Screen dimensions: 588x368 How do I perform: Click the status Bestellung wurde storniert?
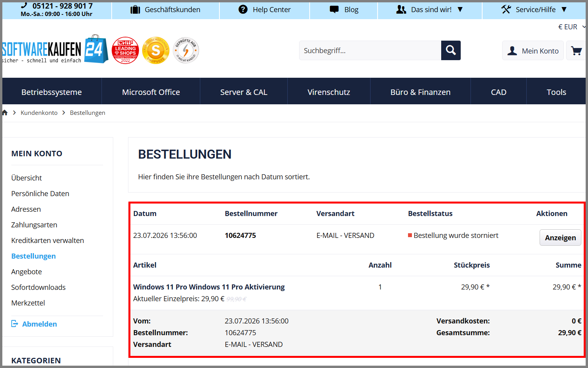pyautogui.click(x=456, y=235)
